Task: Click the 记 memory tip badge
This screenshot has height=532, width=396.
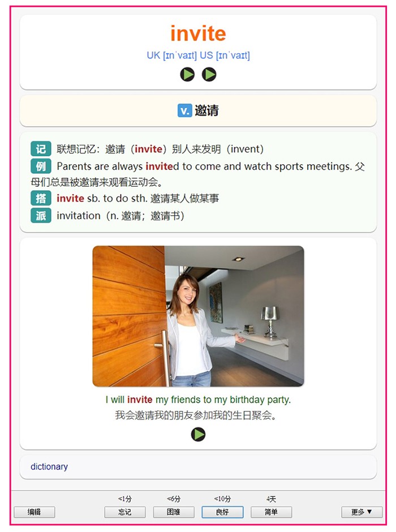Action: tap(41, 149)
